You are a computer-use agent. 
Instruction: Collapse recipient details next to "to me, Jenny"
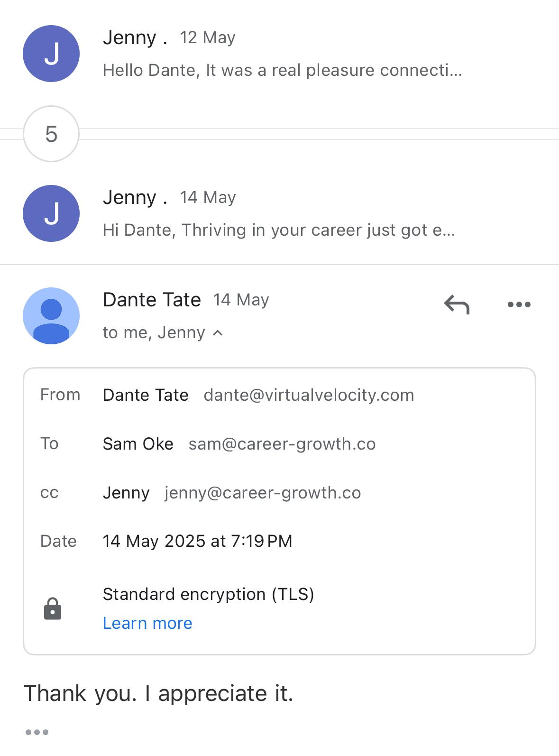tap(218, 333)
